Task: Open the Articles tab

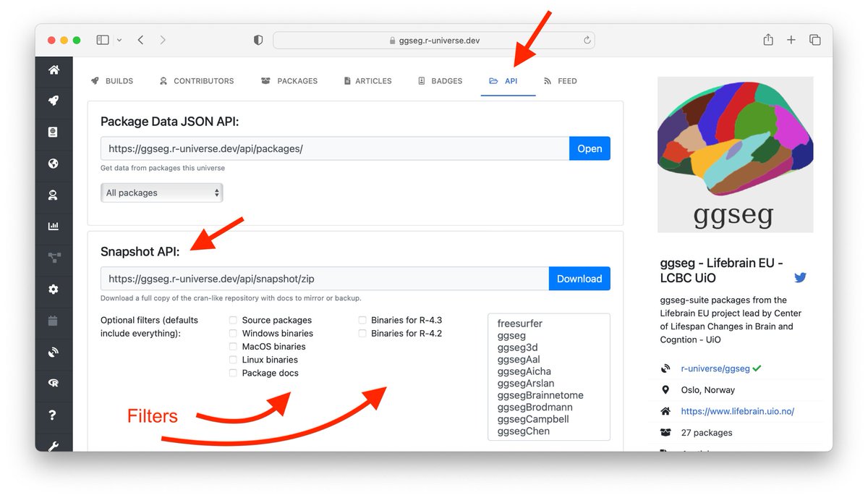Action: click(368, 81)
